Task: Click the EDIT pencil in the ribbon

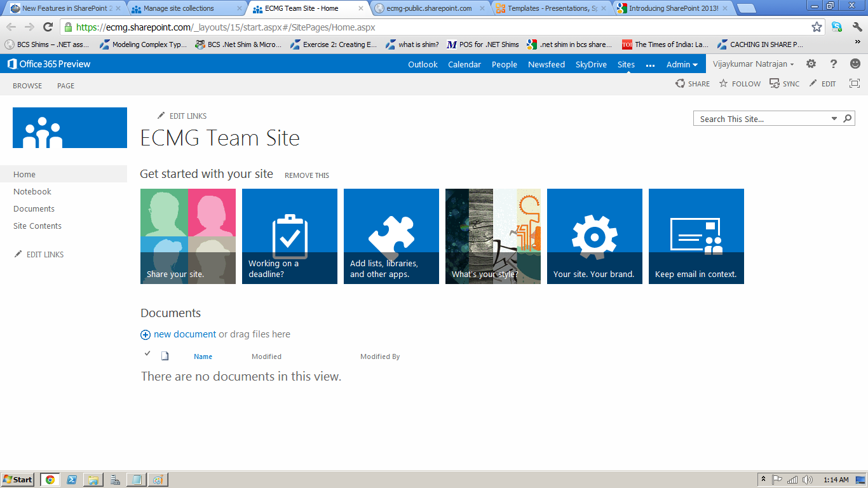Action: pos(822,84)
